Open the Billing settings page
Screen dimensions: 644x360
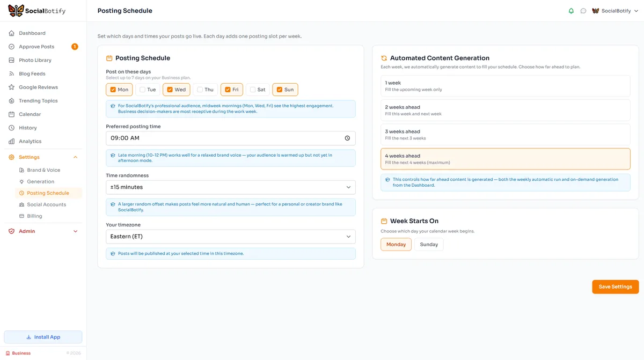(38, 216)
